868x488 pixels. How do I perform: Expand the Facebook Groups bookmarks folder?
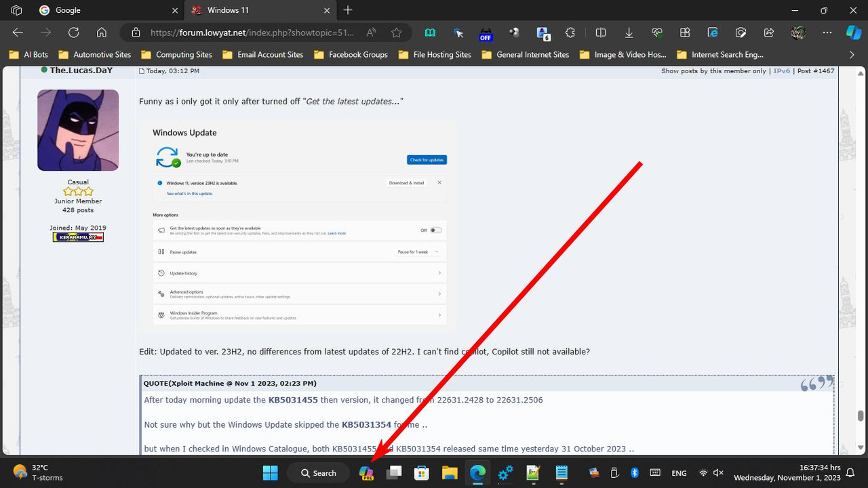351,55
